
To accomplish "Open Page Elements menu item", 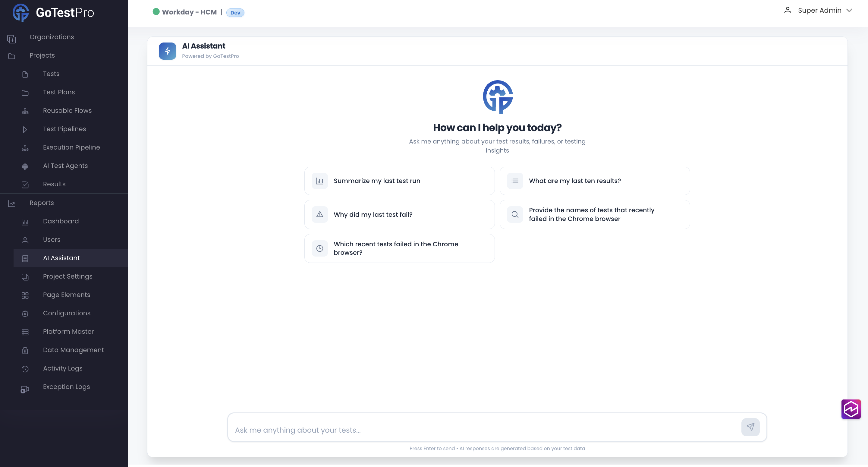I will tap(66, 295).
